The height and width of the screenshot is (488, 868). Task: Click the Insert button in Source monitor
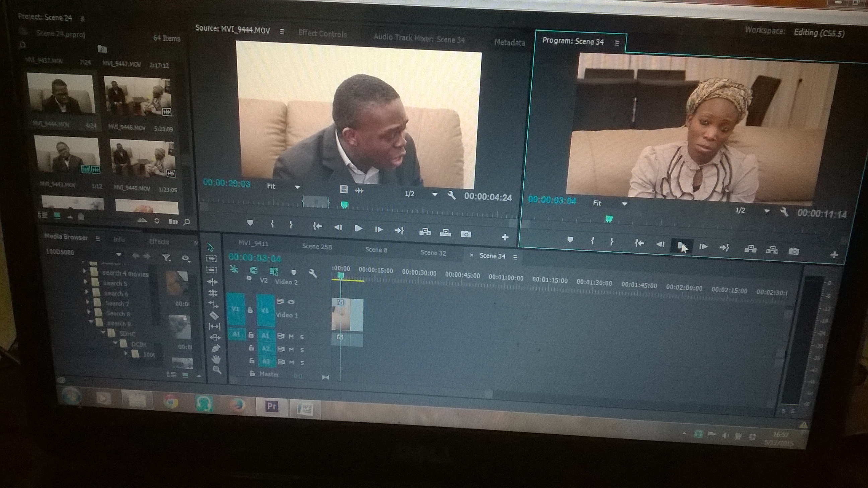[425, 232]
